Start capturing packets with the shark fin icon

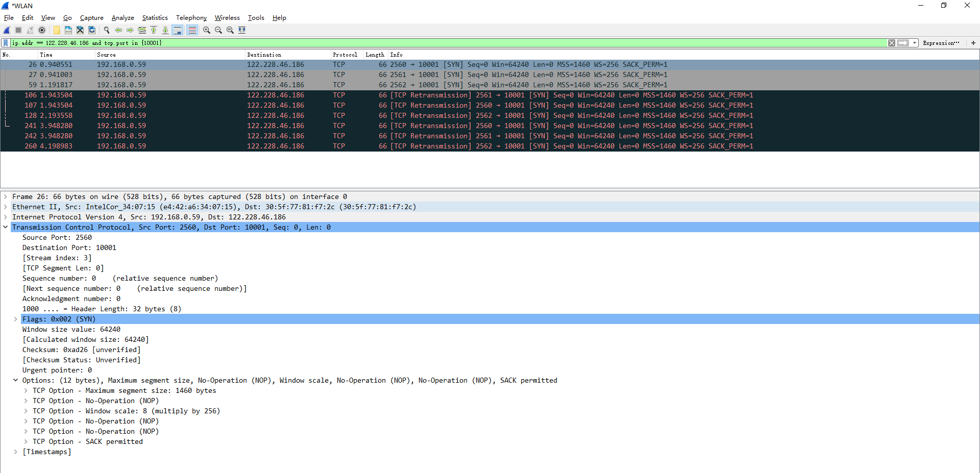click(7, 30)
